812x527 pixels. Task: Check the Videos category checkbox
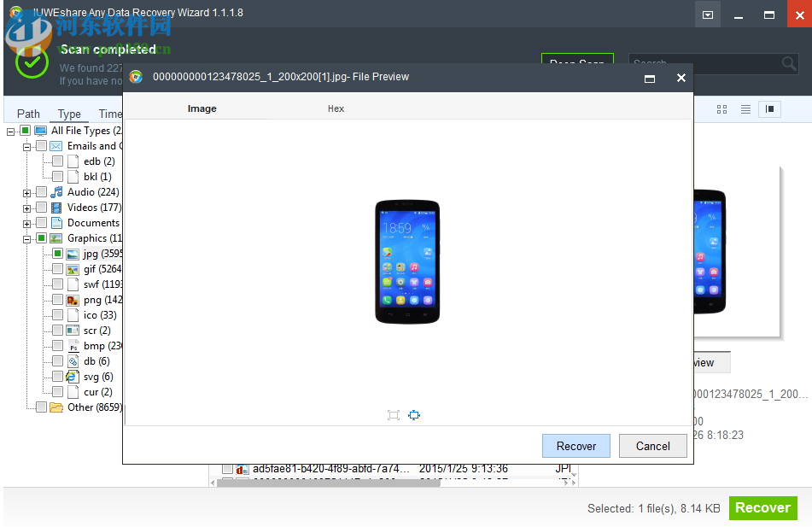(41, 208)
